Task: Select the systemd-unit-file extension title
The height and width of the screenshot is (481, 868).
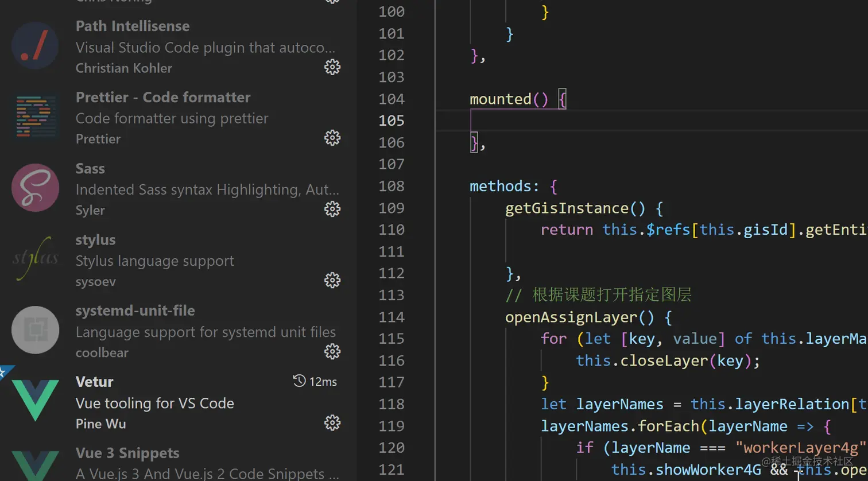Action: coord(135,311)
